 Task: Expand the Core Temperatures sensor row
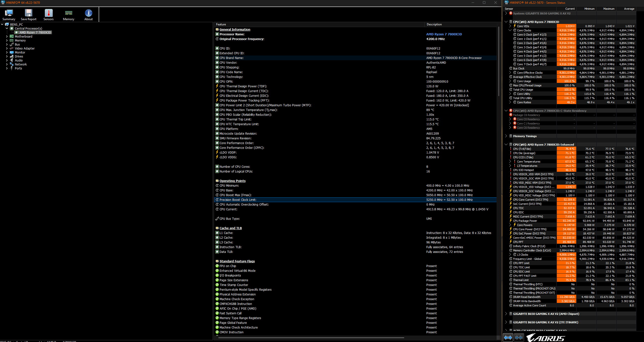[510, 162]
